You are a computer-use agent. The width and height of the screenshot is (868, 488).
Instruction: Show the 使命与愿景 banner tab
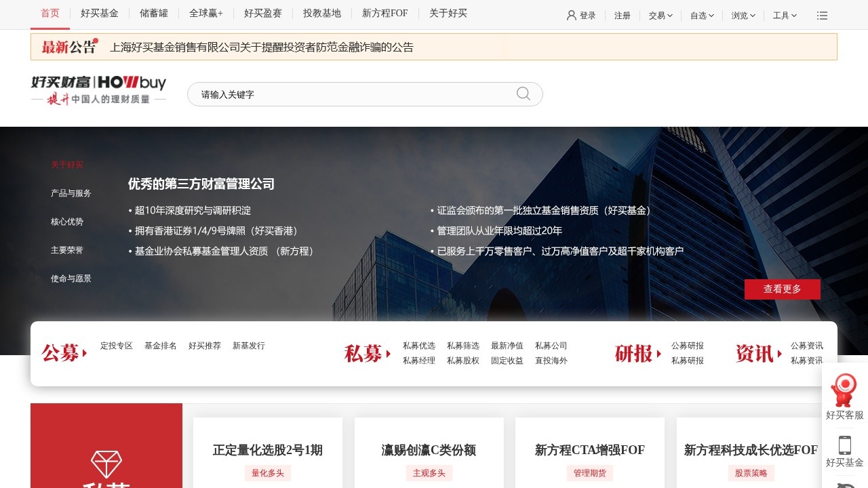pyautogui.click(x=71, y=279)
